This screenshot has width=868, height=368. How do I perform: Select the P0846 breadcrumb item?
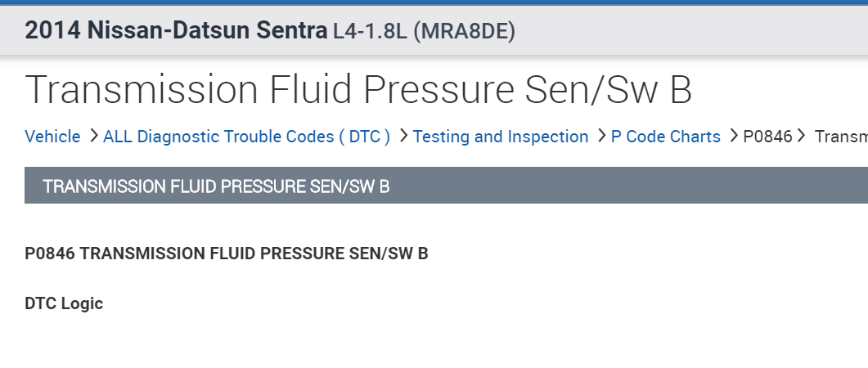click(x=767, y=137)
